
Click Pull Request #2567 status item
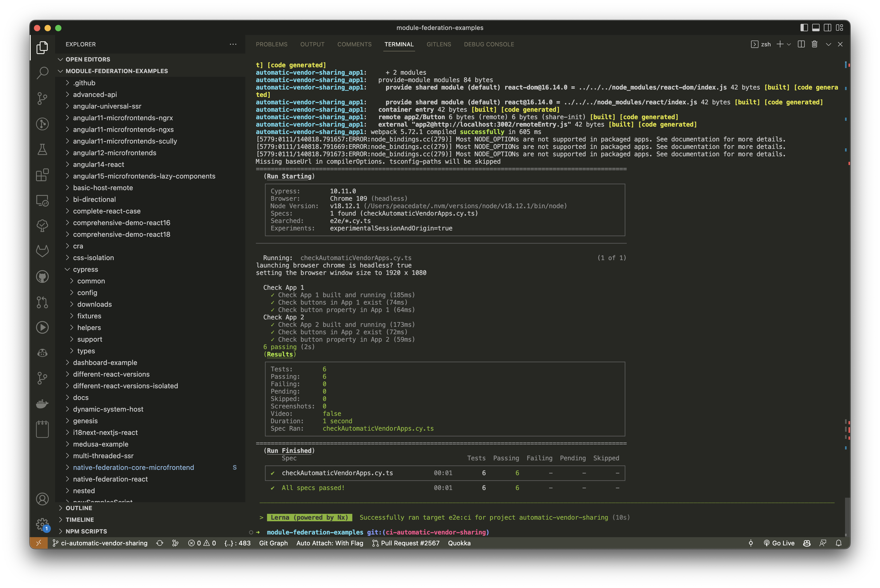pos(406,543)
